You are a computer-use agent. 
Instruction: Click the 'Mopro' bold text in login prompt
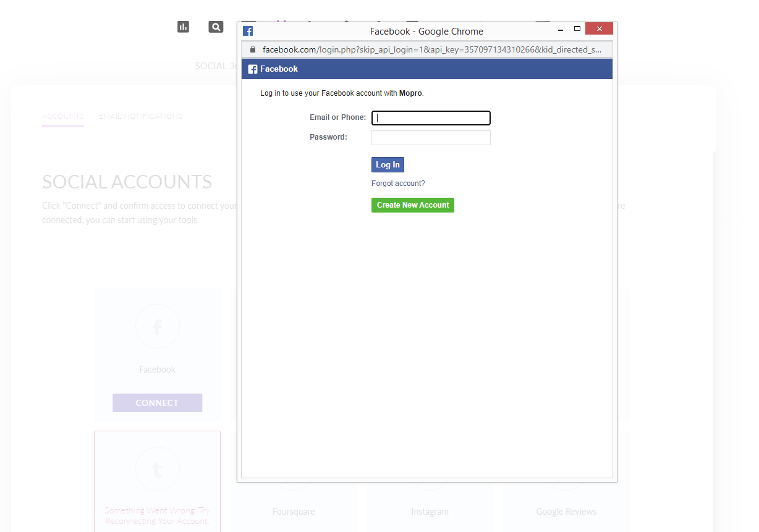click(x=410, y=93)
